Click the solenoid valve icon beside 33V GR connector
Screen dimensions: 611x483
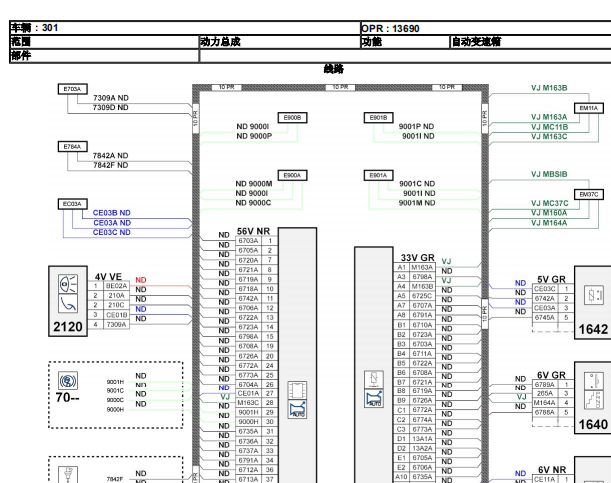[x=374, y=379]
